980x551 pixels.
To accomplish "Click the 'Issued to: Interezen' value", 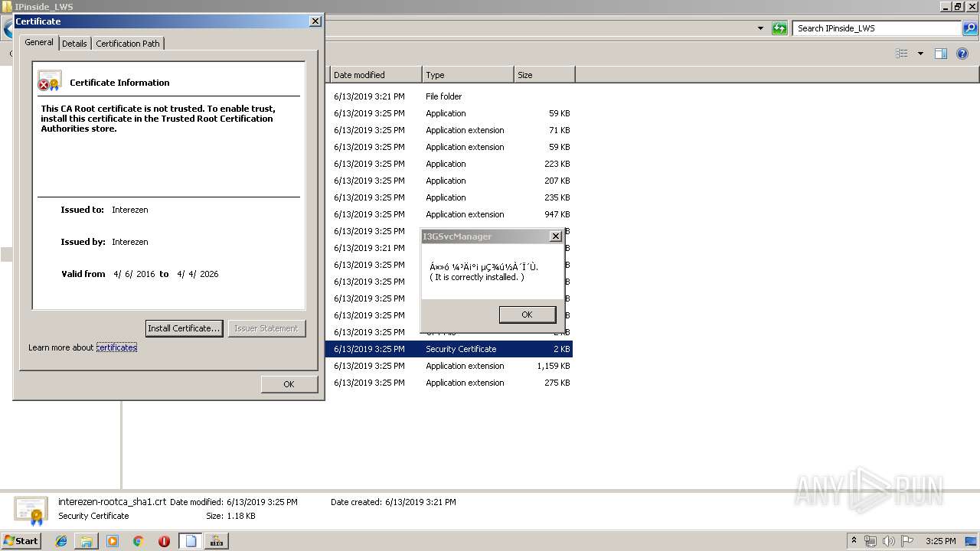I will pyautogui.click(x=130, y=210).
